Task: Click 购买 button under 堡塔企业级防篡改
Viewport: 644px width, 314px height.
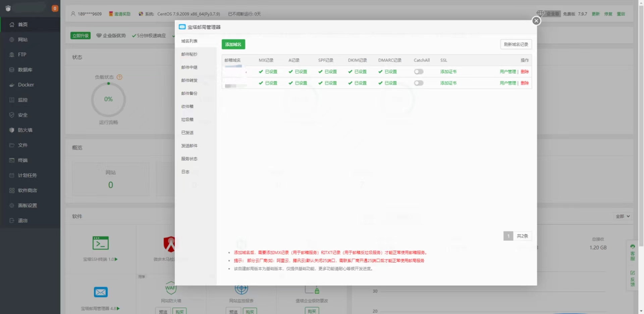Action: [x=312, y=311]
